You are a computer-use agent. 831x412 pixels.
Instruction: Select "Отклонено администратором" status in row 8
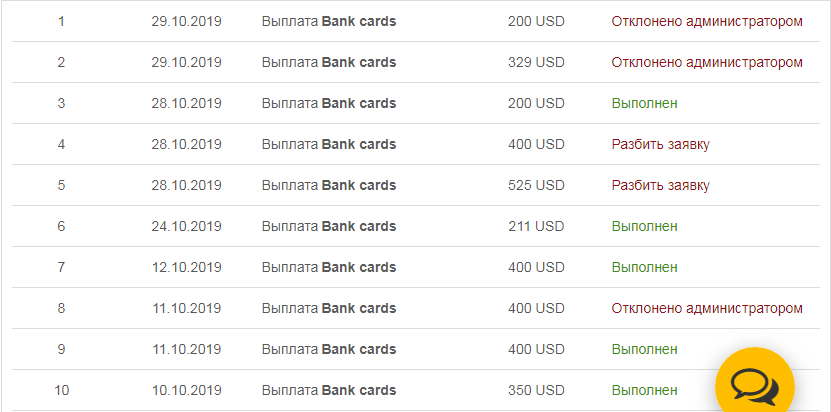click(x=706, y=308)
